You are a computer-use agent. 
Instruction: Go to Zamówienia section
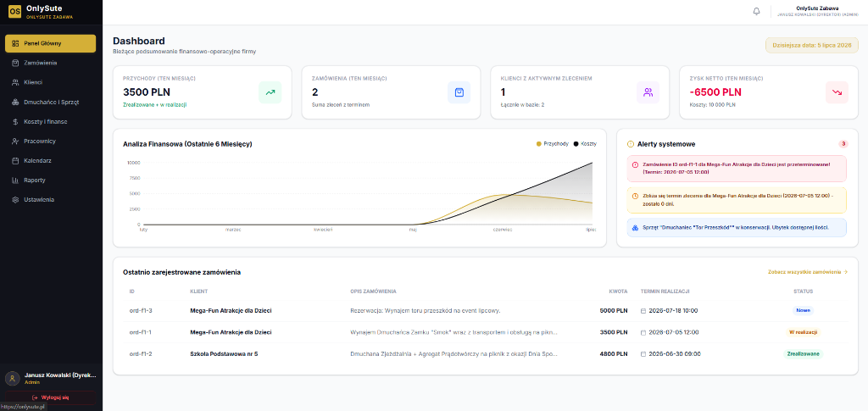[50, 63]
